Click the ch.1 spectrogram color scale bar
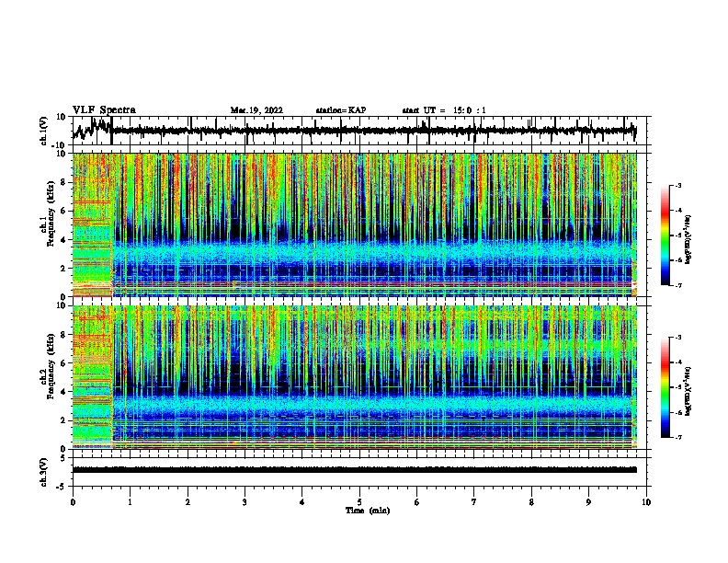The height and width of the screenshot is (563, 728). 665,236
